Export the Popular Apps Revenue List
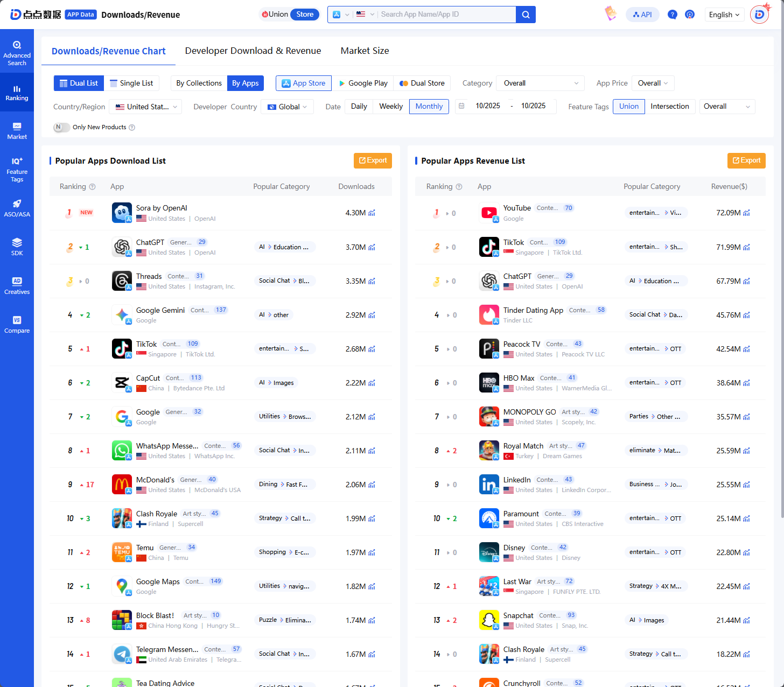The width and height of the screenshot is (784, 687). click(746, 160)
